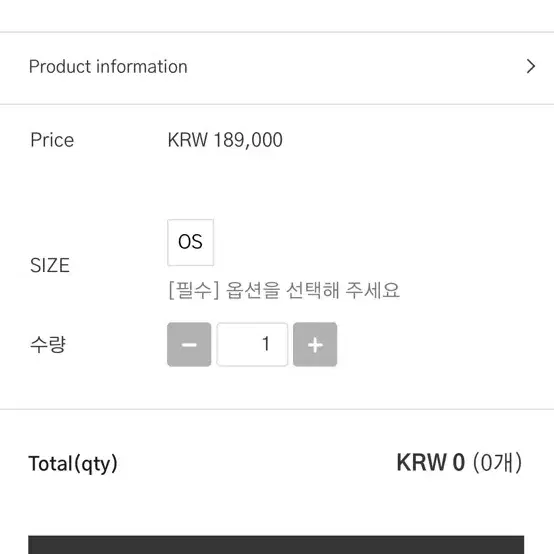Click the KRW 189,000 price text

(225, 140)
